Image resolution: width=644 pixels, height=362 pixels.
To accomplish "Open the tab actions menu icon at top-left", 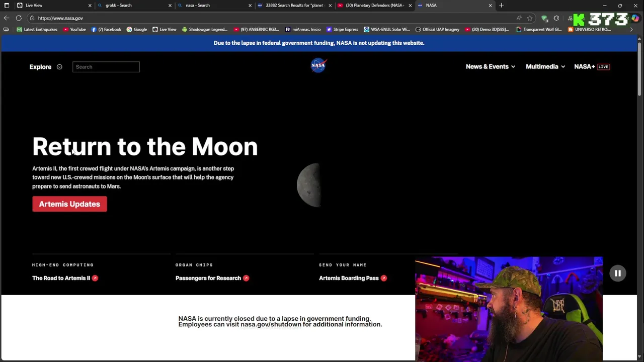I will click(x=7, y=5).
